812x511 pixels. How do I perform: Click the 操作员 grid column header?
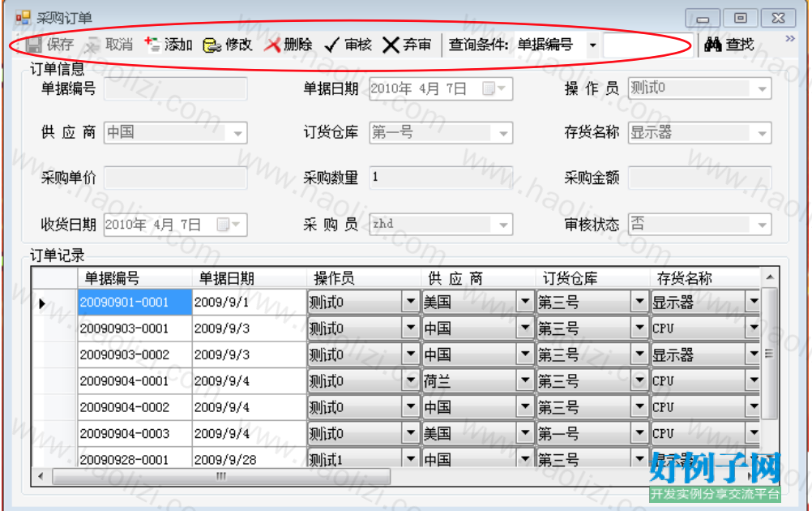pyautogui.click(x=364, y=278)
